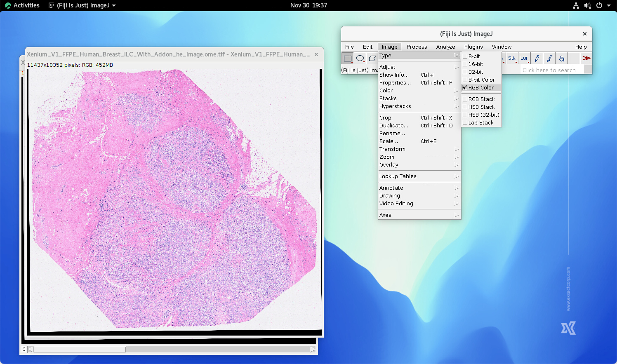617x364 pixels.
Task: Choose Properties... from Image menu
Action: 419,82
